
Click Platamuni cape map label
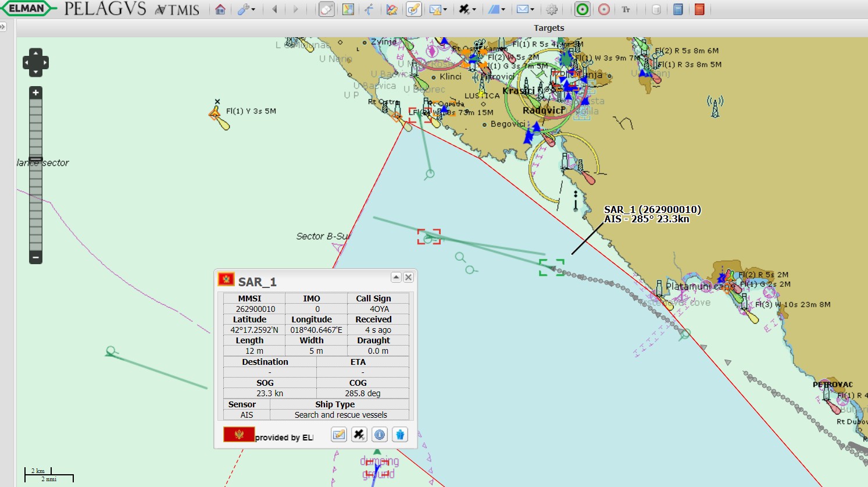701,286
